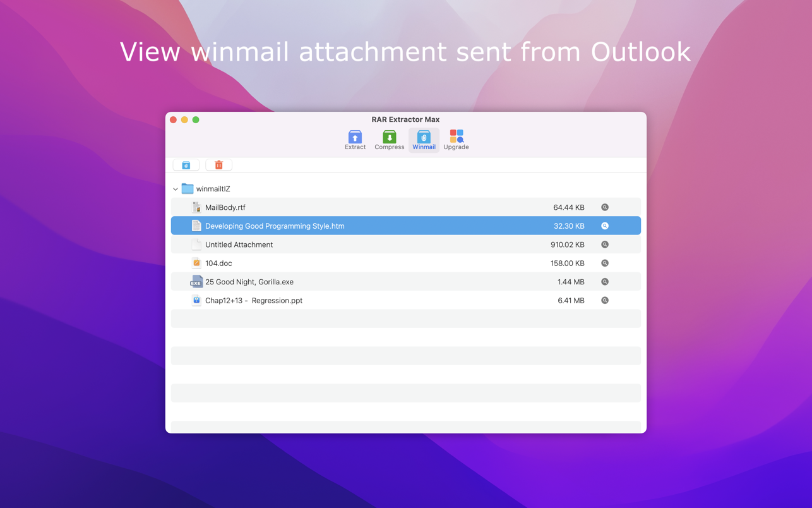The height and width of the screenshot is (508, 812).
Task: Switch to the Compress tool
Action: click(389, 140)
